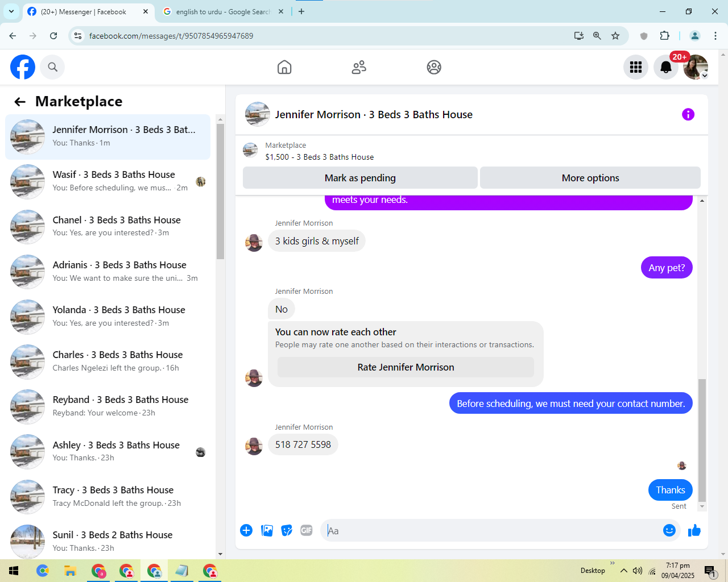Click chat header listing thumbnail
Image resolution: width=728 pixels, height=582 pixels.
pos(257,114)
